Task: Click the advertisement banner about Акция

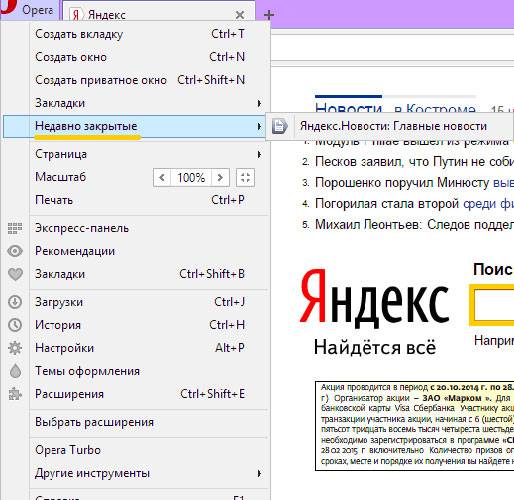Action: pos(415,426)
